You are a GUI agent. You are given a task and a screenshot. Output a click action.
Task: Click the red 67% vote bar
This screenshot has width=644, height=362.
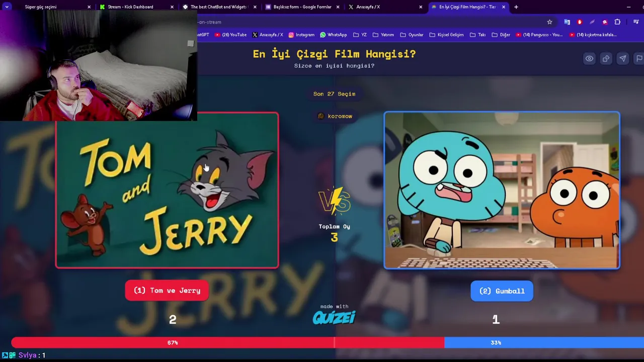227,342
